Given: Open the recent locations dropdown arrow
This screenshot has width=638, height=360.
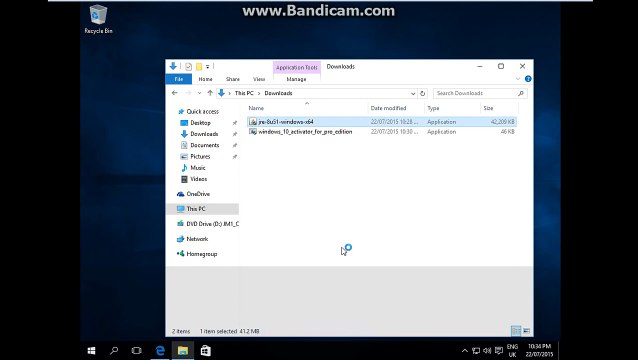Looking at the screenshot, I should (x=199, y=93).
